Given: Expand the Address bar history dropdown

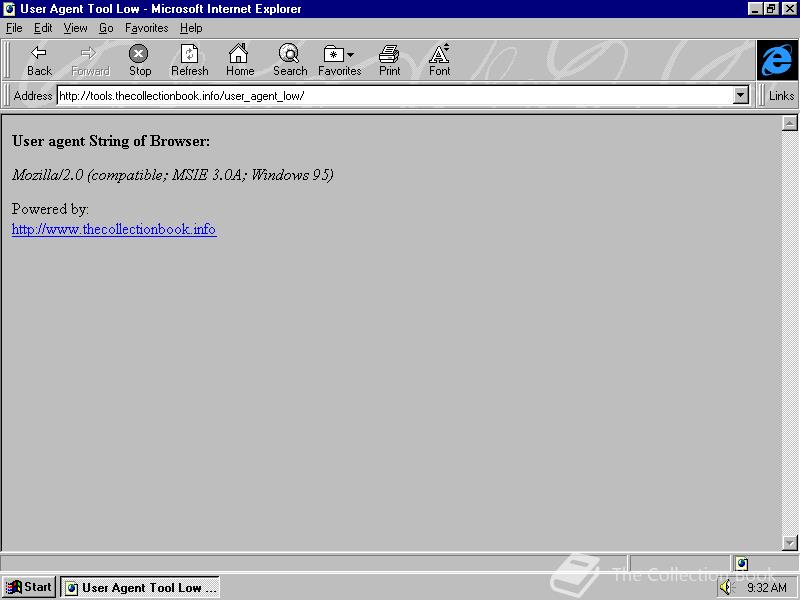Looking at the screenshot, I should click(741, 95).
